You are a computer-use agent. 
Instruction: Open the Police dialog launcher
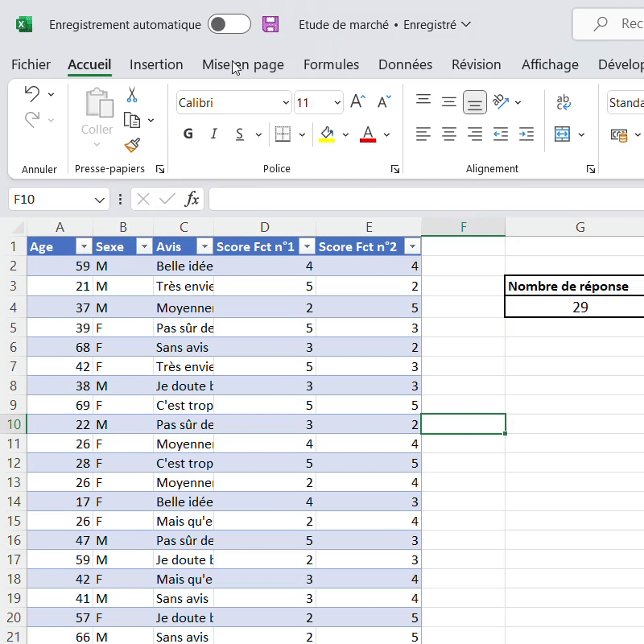coord(394,169)
